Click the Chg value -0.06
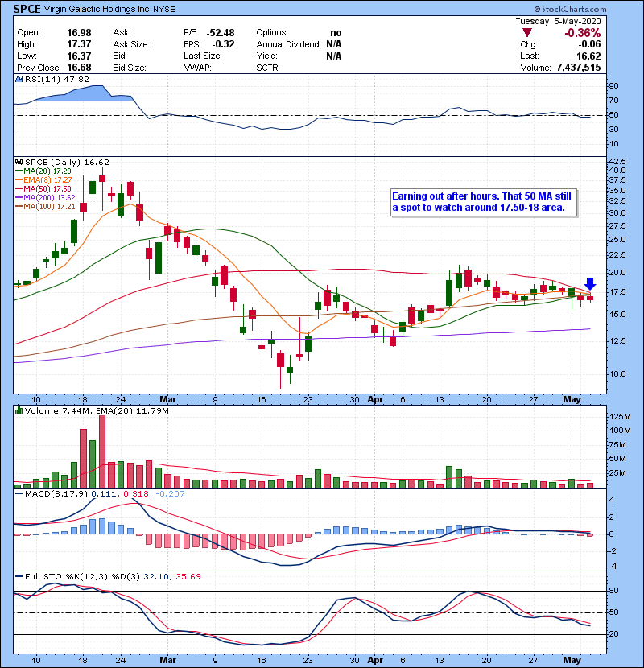This screenshot has width=644, height=668. point(589,44)
